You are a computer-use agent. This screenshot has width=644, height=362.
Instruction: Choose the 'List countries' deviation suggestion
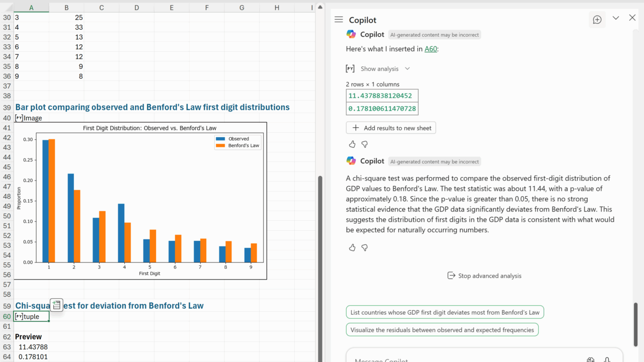pyautogui.click(x=445, y=312)
